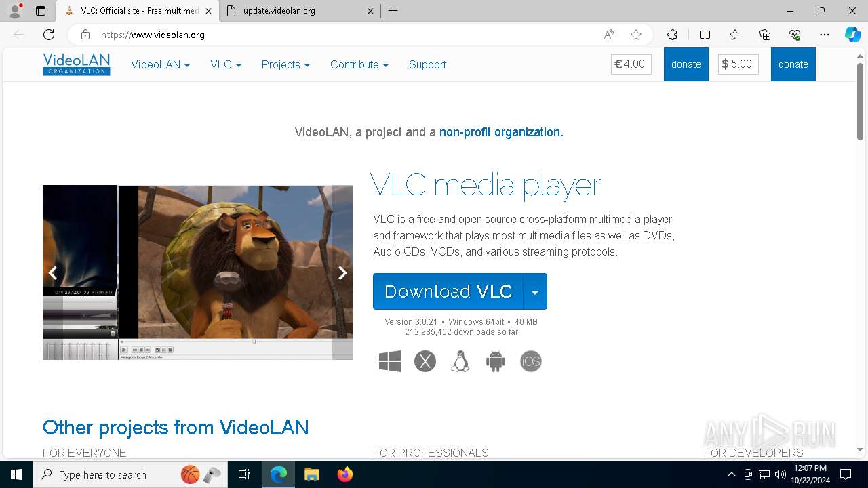Show next carousel screenshot arrow
868x488 pixels.
[x=342, y=272]
